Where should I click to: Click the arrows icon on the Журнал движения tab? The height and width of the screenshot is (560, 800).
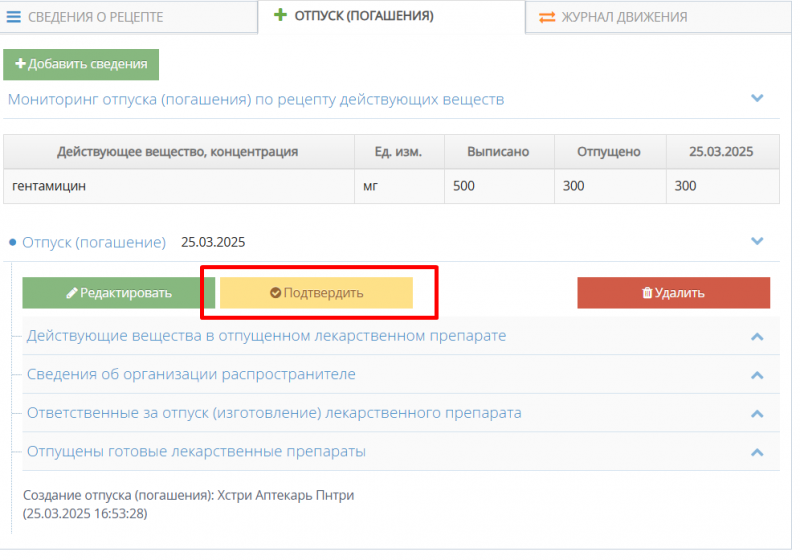click(x=547, y=17)
